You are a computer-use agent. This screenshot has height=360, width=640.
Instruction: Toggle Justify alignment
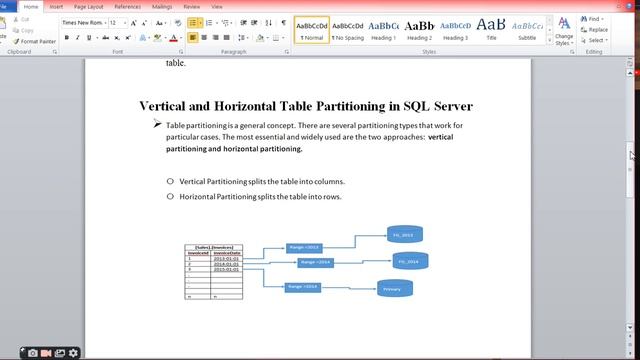coord(227,38)
